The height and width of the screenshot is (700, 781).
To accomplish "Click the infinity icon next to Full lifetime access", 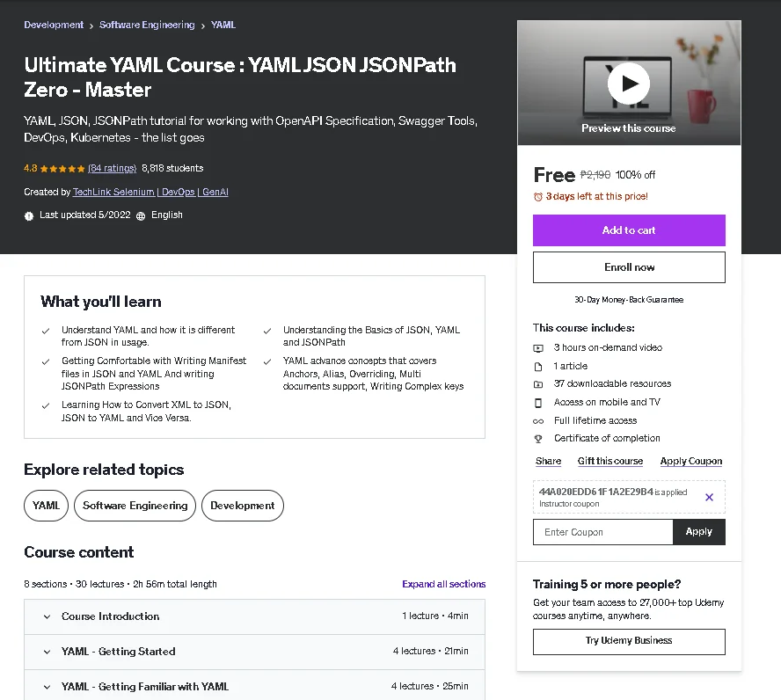I will point(538,421).
